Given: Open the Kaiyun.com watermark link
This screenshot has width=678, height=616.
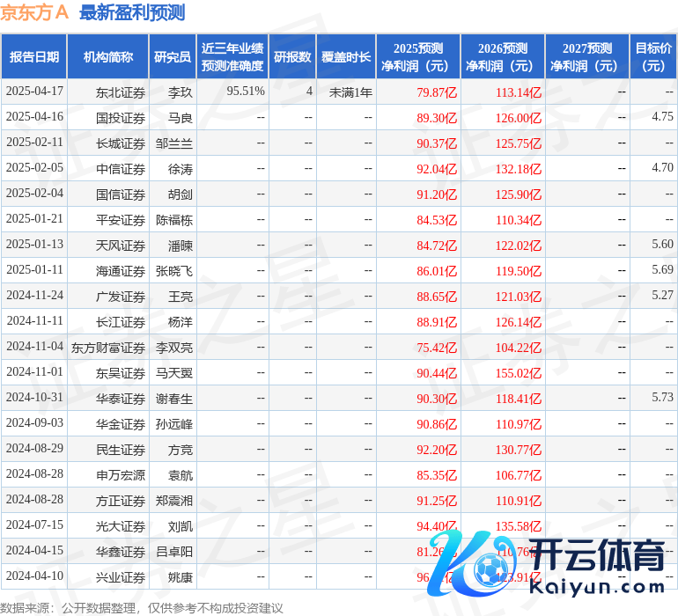Looking at the screenshot, I should [x=597, y=588].
